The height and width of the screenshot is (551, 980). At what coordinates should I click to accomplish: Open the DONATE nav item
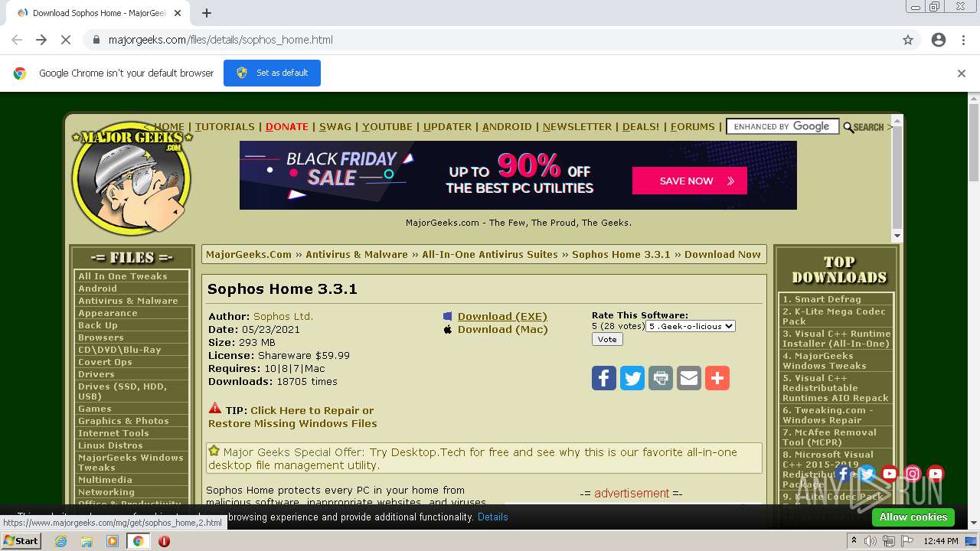coord(287,127)
